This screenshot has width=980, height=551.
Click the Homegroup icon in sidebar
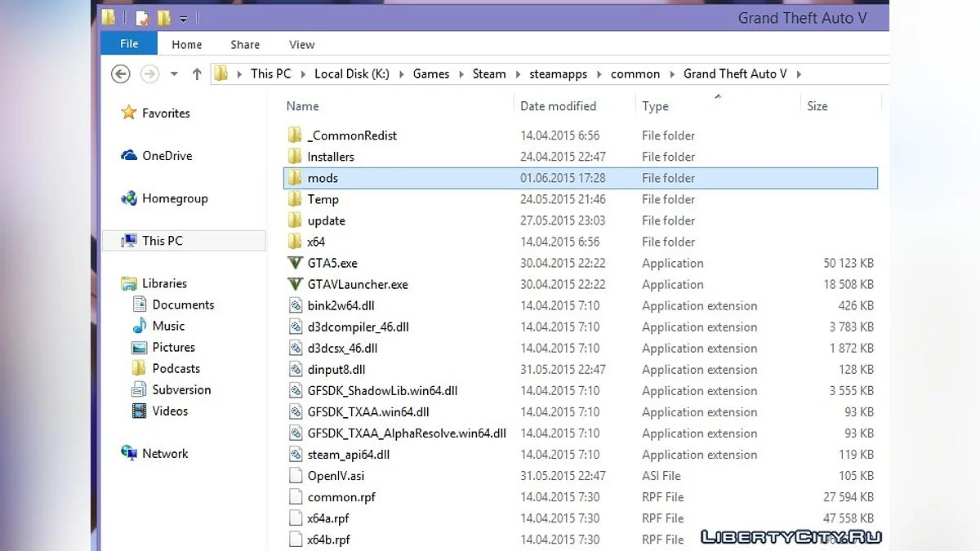point(128,198)
